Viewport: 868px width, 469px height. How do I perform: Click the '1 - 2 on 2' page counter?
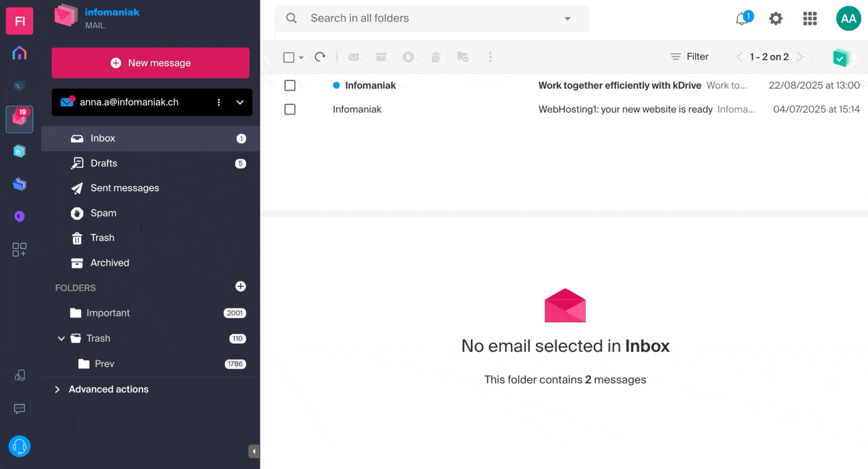pyautogui.click(x=770, y=57)
